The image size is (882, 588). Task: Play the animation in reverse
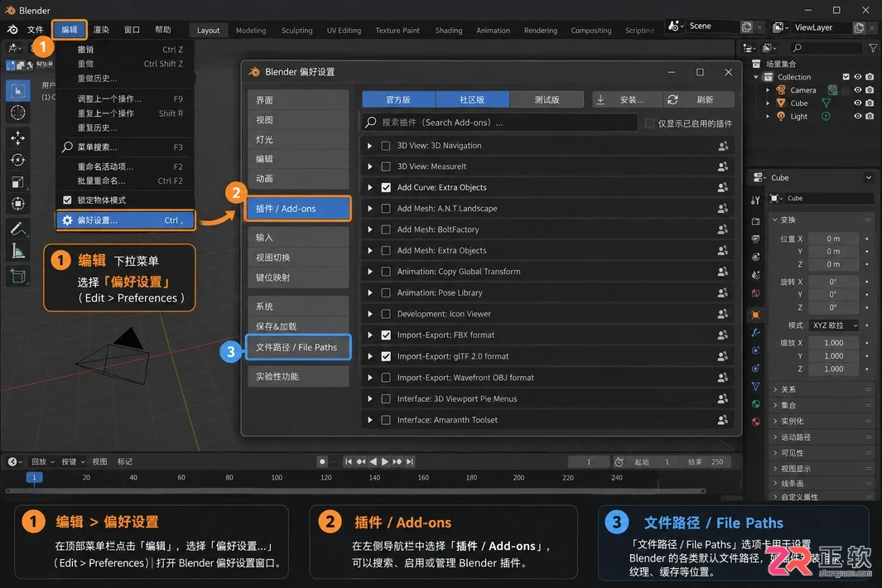[373, 461]
